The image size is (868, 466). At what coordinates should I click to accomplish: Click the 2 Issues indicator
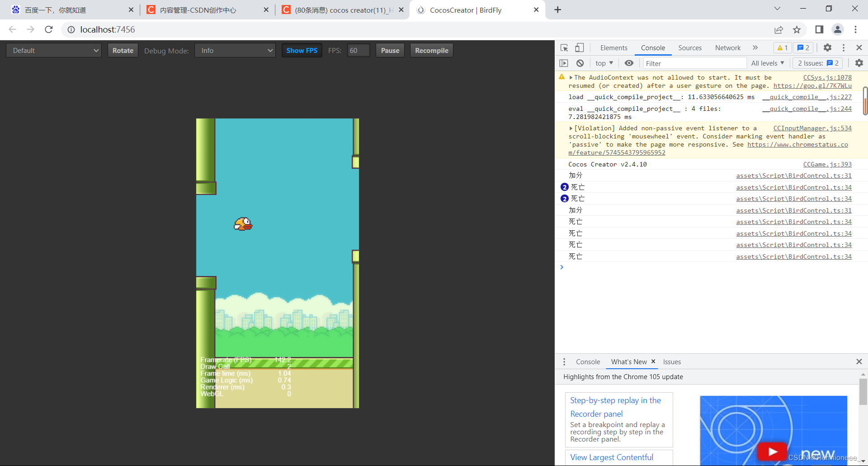coord(818,63)
